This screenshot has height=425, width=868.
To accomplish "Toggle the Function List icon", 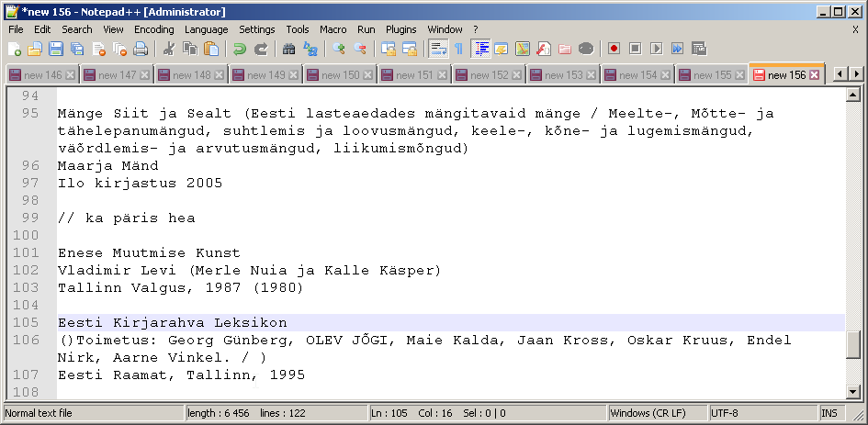I will pyautogui.click(x=544, y=49).
